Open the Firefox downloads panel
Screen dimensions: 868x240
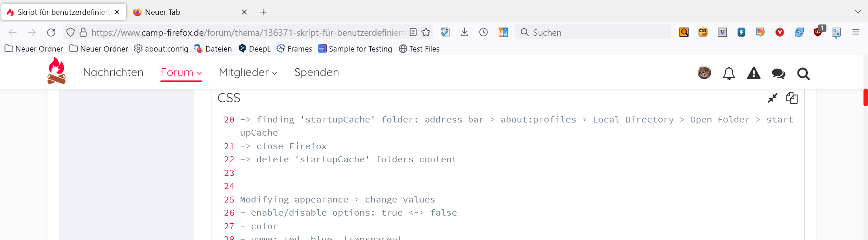[x=464, y=32]
